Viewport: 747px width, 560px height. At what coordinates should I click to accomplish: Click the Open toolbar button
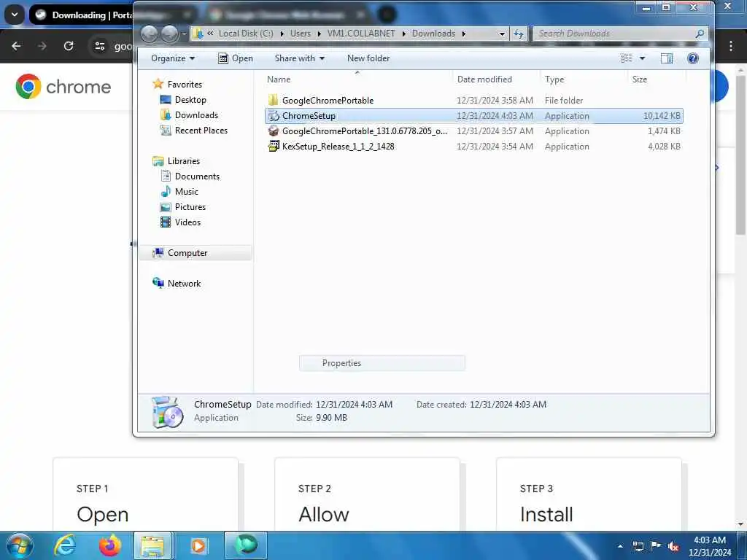tap(236, 58)
